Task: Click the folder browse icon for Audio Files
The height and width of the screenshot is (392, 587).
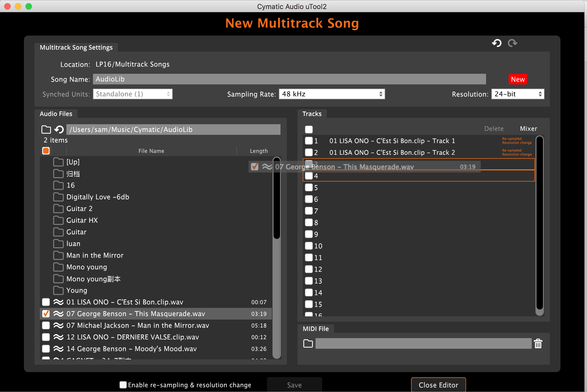Action: click(x=45, y=129)
